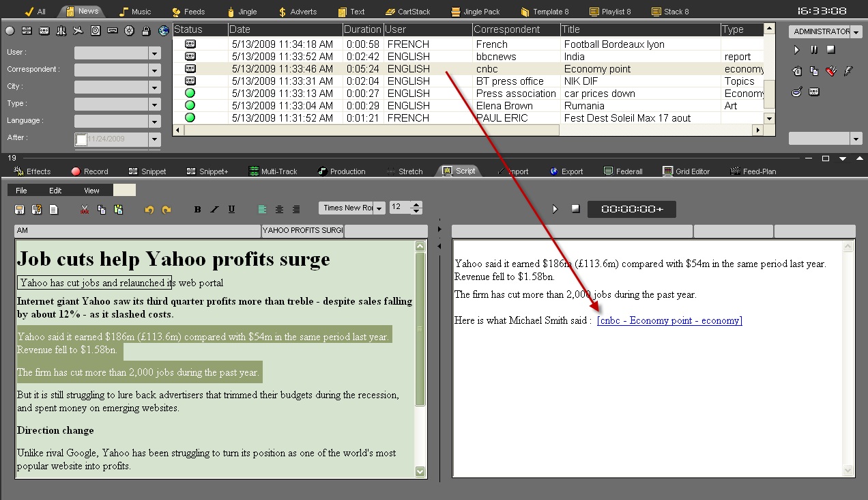Click the lightning bolt icon
This screenshot has width=868, height=500.
[848, 70]
